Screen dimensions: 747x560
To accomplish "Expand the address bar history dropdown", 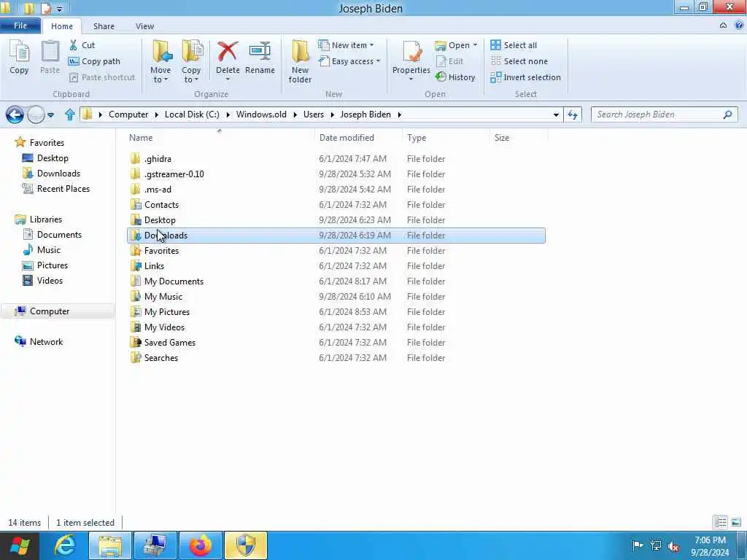I will click(556, 114).
